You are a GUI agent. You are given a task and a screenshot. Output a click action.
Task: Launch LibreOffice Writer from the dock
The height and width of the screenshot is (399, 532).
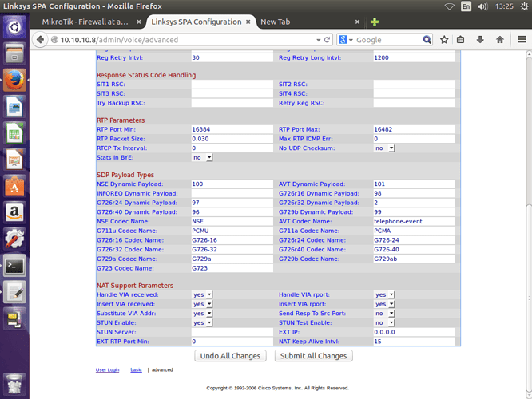(x=14, y=106)
